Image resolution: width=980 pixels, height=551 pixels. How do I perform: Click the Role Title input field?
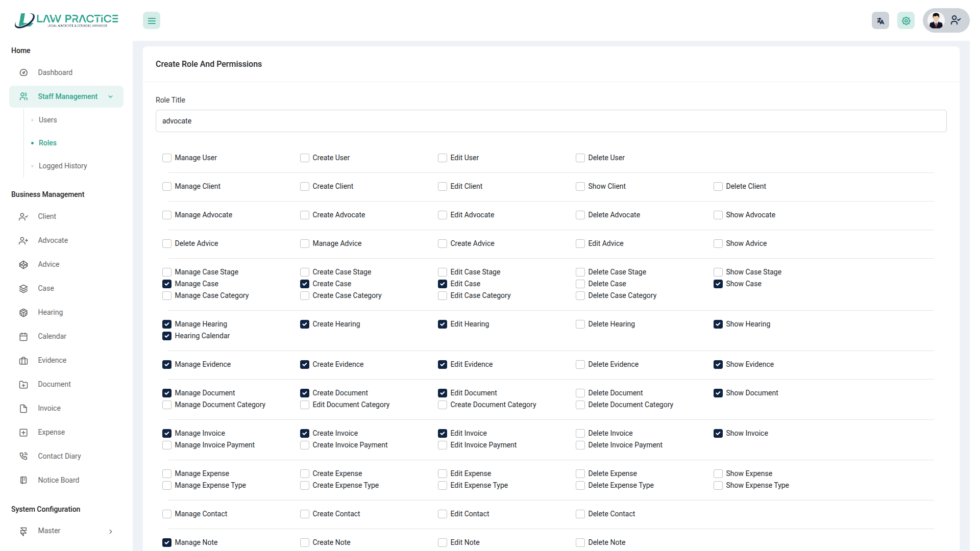tap(551, 121)
